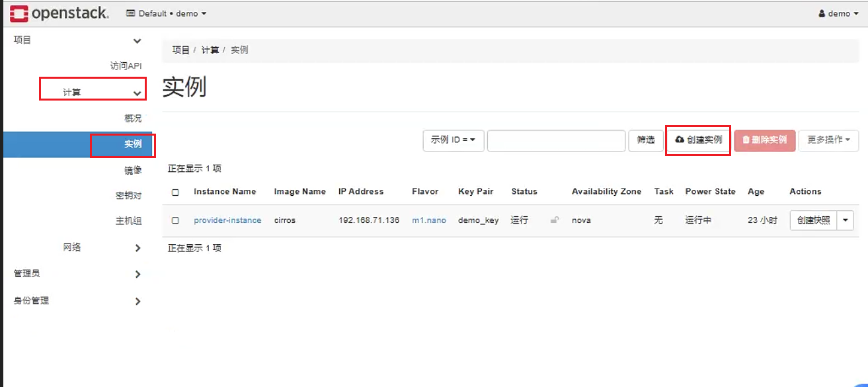Select 实例 in the sidebar
Viewport: 868px width, 387px height.
[x=78, y=144]
